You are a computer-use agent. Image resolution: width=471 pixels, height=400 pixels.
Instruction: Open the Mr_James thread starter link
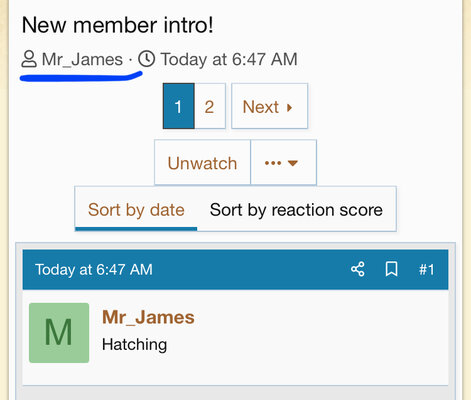pyautogui.click(x=82, y=60)
